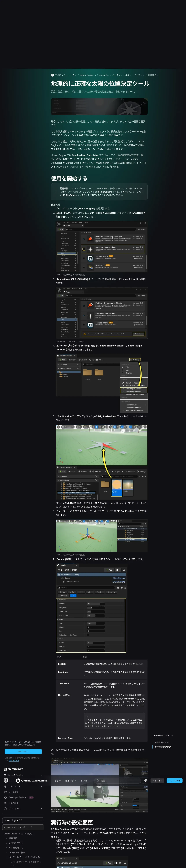
Task: Click Settings button in first Content Browser screenshot
Action: tap(135, 360)
